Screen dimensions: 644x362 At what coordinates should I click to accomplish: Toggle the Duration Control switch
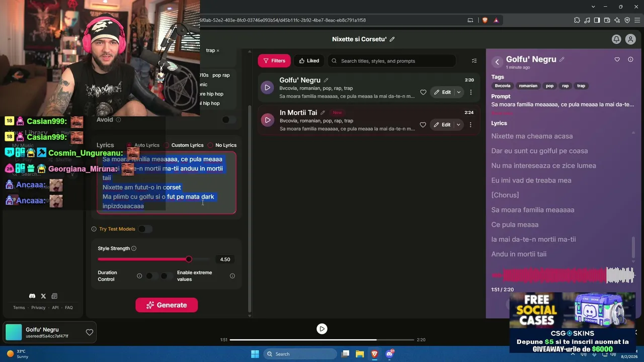pos(152,276)
